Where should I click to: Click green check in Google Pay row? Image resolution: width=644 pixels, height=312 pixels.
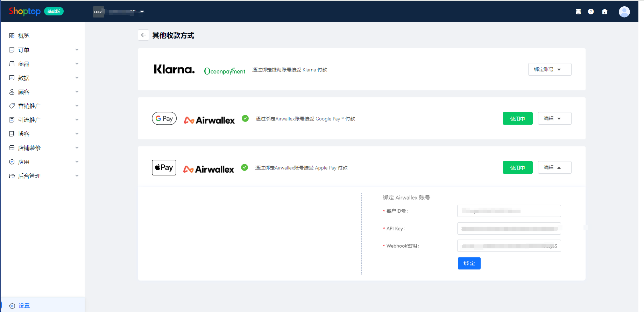click(245, 118)
